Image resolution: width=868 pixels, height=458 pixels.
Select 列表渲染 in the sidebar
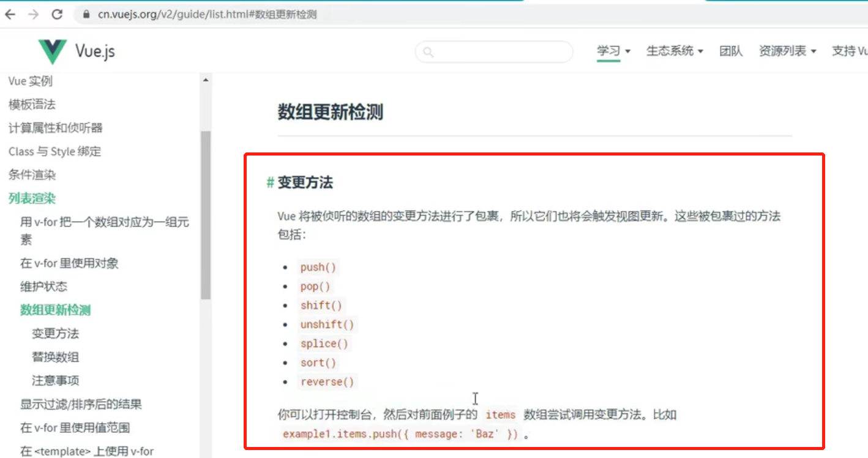pyautogui.click(x=32, y=198)
